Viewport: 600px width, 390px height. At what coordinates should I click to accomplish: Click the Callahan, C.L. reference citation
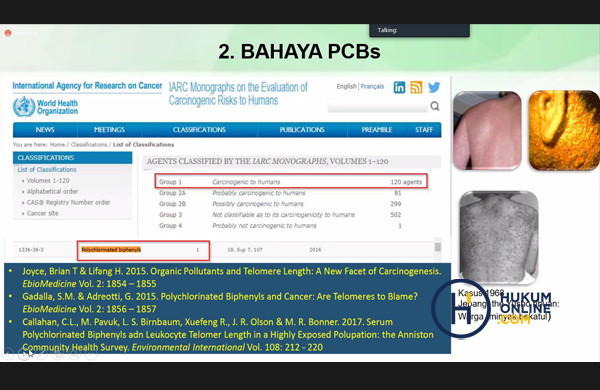228,335
